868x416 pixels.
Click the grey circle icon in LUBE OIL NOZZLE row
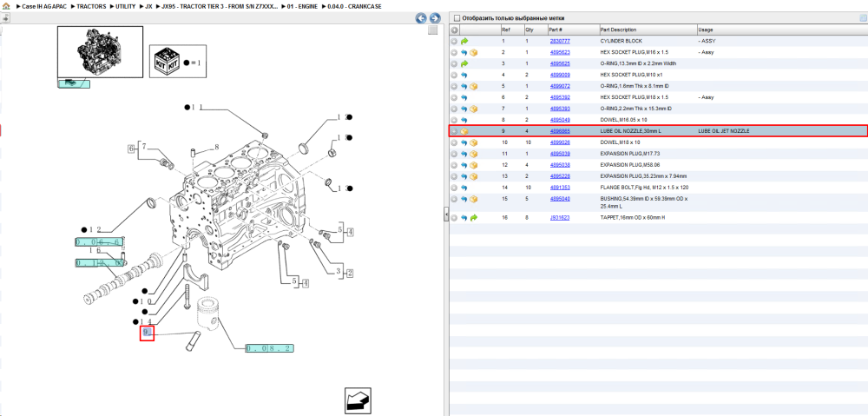coord(454,131)
